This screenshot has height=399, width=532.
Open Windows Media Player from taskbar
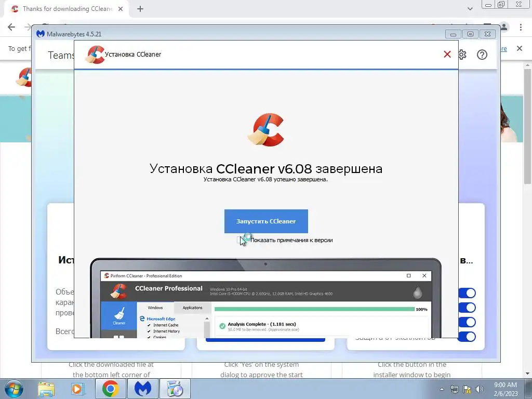coord(77,389)
